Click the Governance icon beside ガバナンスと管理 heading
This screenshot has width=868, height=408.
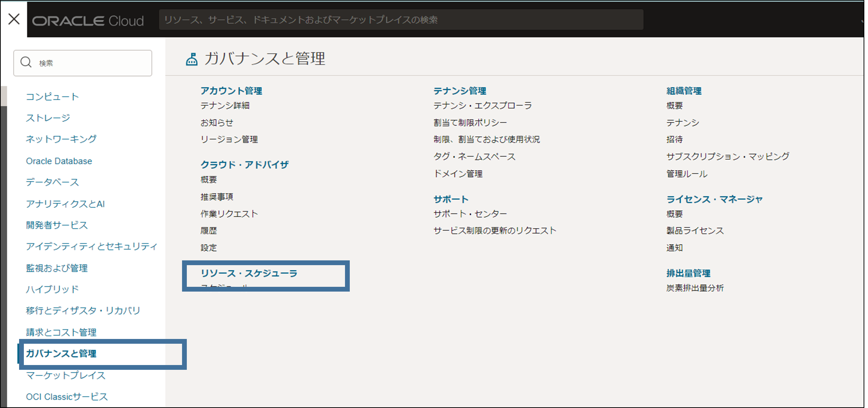click(192, 59)
